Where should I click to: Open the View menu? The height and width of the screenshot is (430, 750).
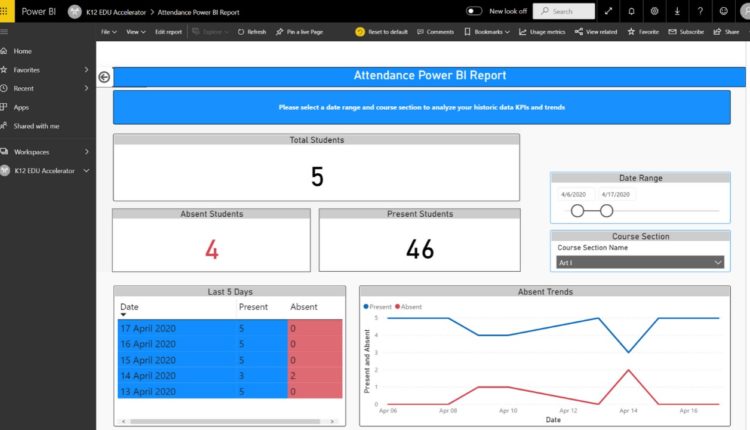click(135, 32)
